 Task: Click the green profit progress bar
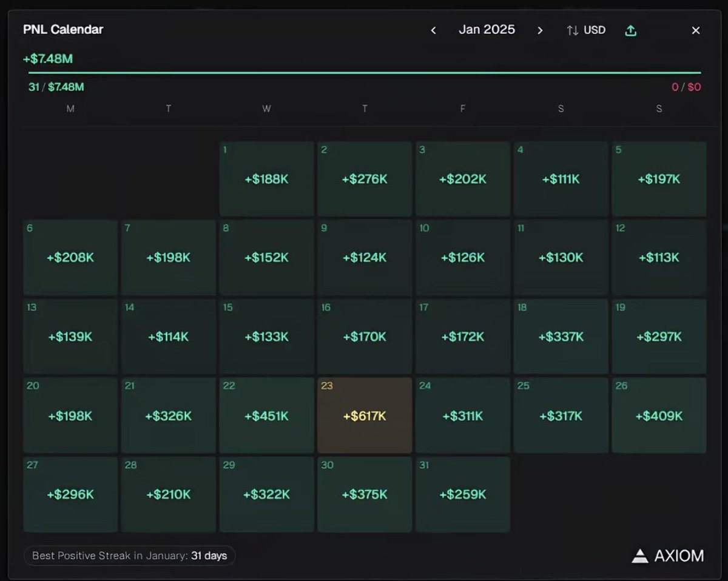(365, 73)
